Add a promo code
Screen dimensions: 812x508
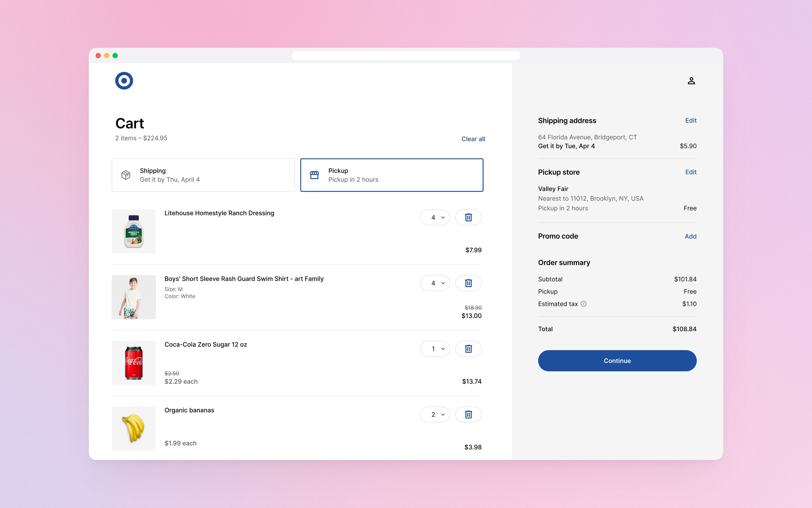click(x=691, y=236)
